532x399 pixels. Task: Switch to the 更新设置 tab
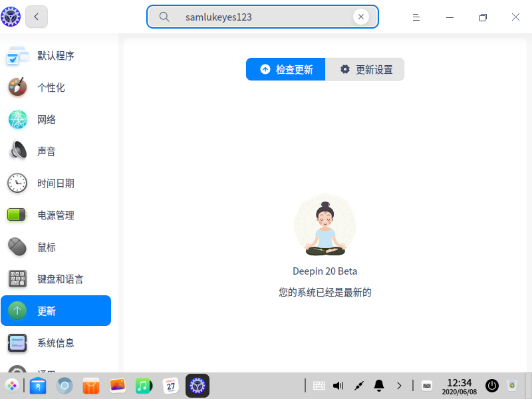364,69
